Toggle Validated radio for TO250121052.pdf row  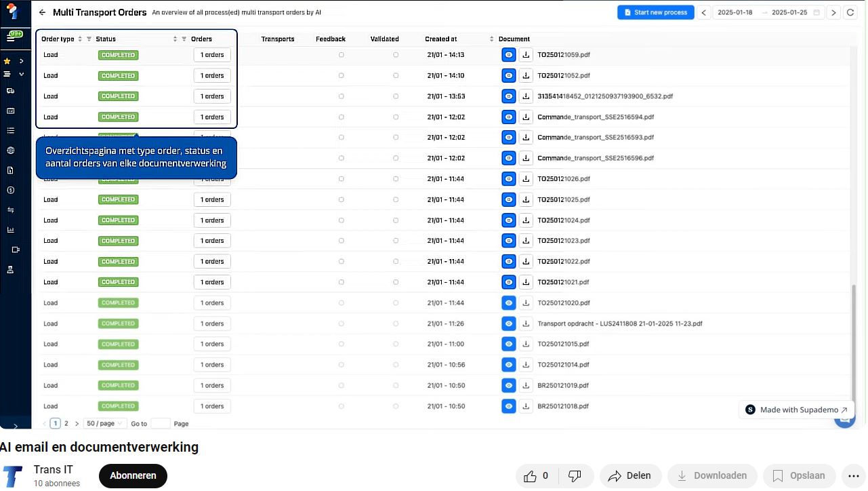tap(396, 76)
